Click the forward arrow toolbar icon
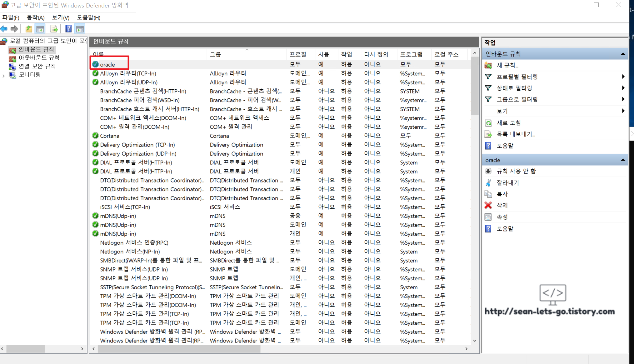 [14, 29]
